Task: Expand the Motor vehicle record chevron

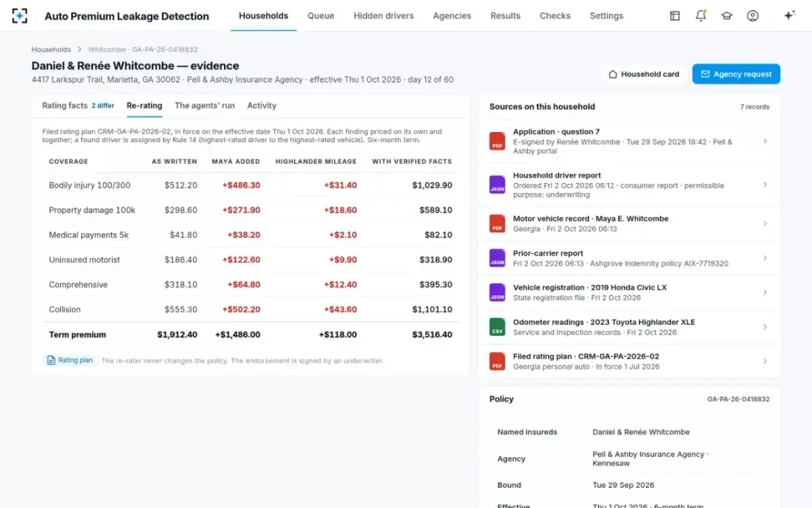Action: click(x=765, y=224)
